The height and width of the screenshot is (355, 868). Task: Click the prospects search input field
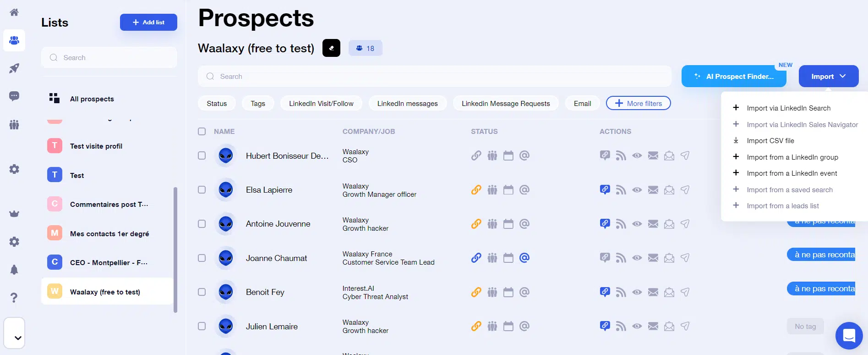click(x=434, y=77)
